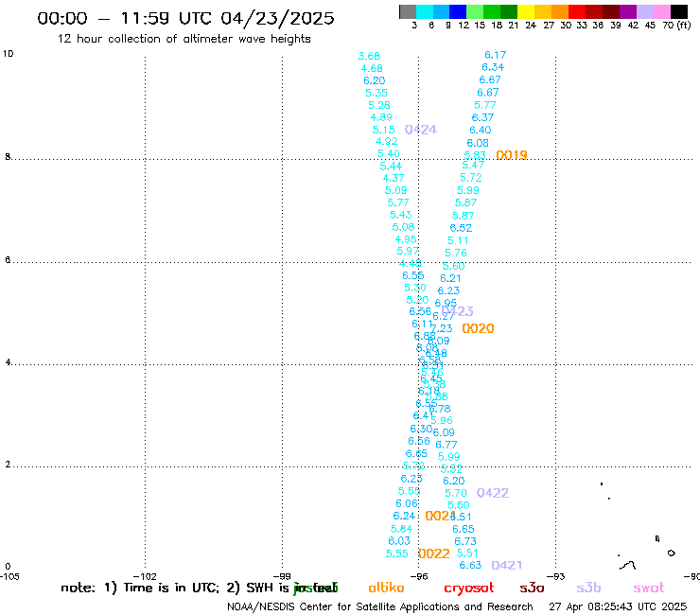
Task: Click the '-102' longitude axis label
Action: pyautogui.click(x=145, y=576)
